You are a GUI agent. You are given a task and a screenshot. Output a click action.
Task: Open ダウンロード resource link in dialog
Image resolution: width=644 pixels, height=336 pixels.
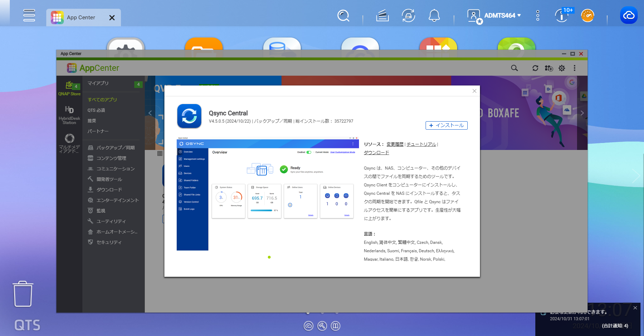tap(377, 153)
